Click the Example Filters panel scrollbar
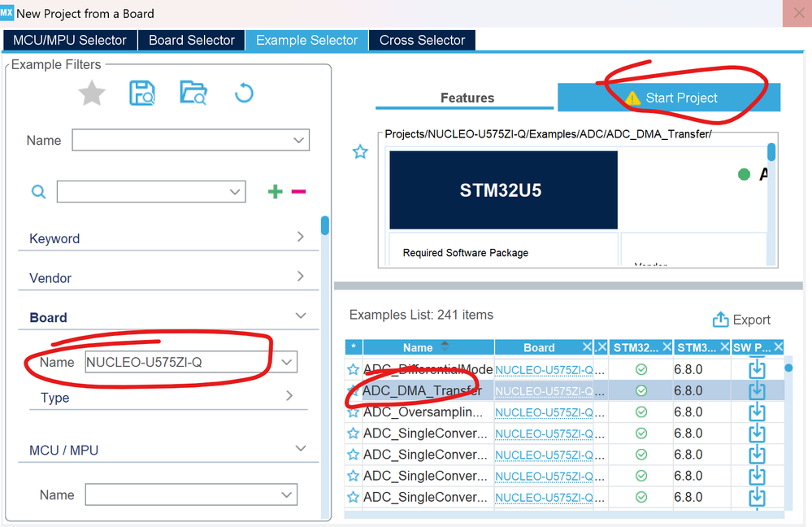Screen dimensions: 812x527 [325, 226]
